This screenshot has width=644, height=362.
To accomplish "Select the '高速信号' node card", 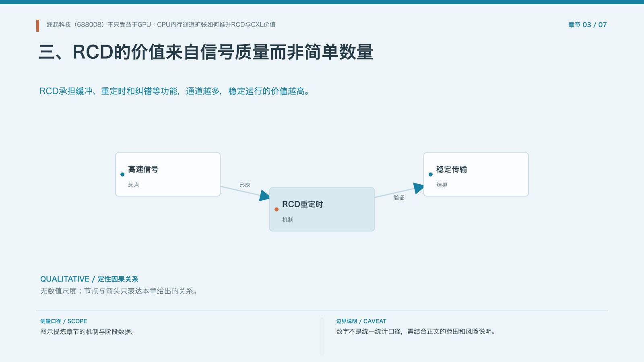I will coord(168,175).
